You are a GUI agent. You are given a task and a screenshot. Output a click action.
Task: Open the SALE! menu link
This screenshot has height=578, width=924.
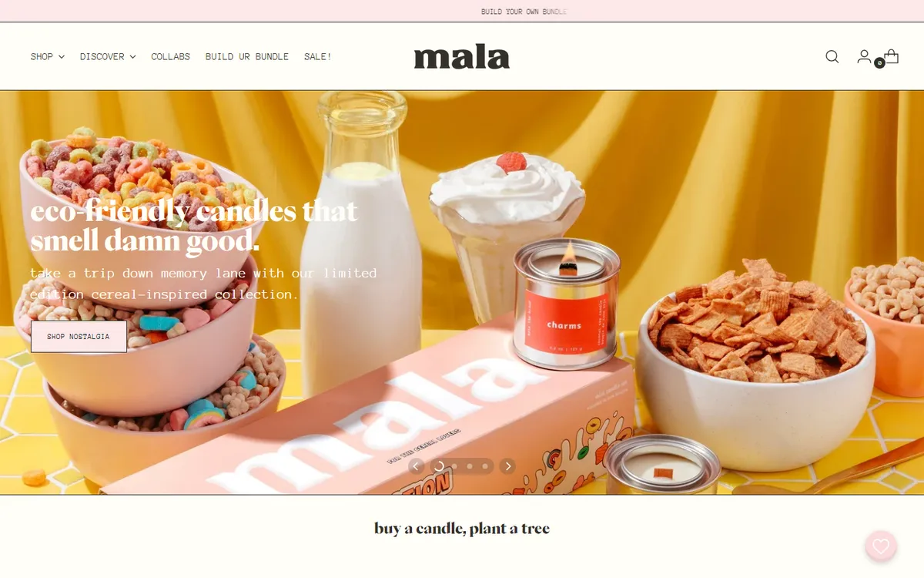[x=318, y=56]
